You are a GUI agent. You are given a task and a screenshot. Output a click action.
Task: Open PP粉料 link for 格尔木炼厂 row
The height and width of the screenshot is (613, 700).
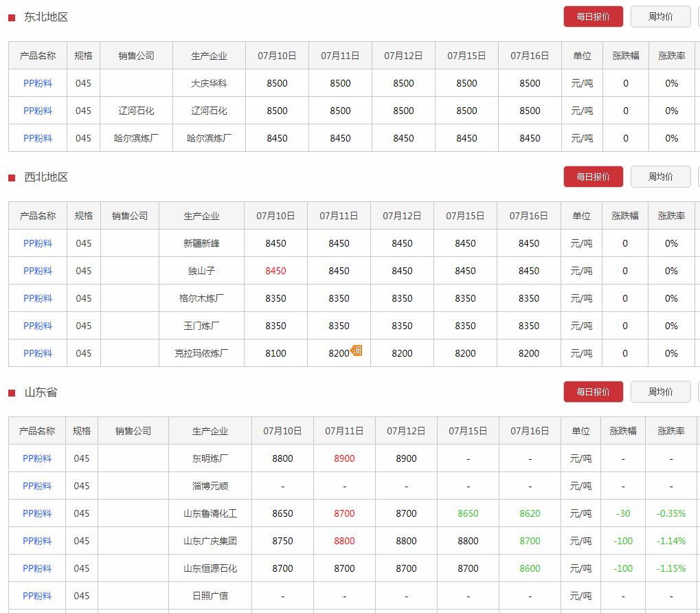(38, 298)
